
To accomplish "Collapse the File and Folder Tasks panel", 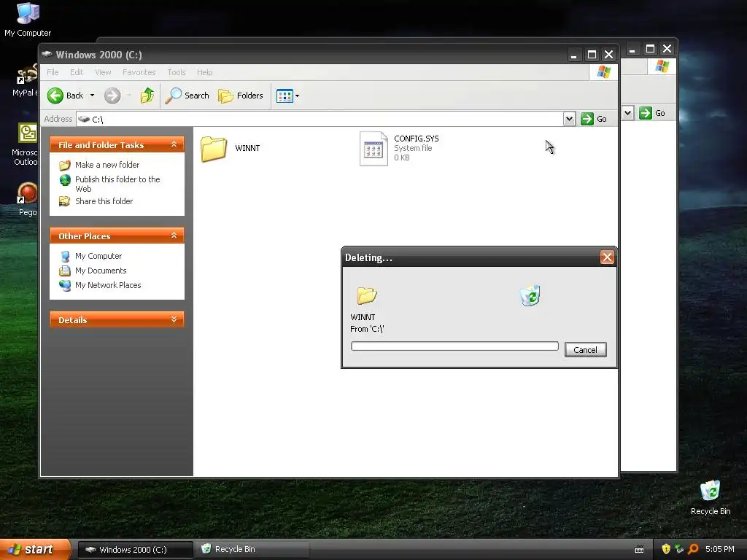I will (174, 144).
